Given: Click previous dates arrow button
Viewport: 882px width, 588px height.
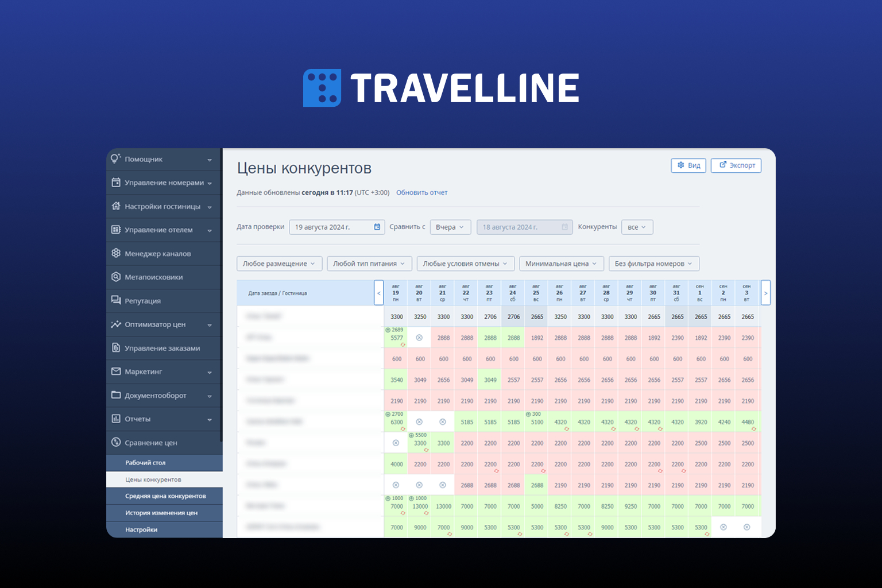Looking at the screenshot, I should (x=378, y=293).
